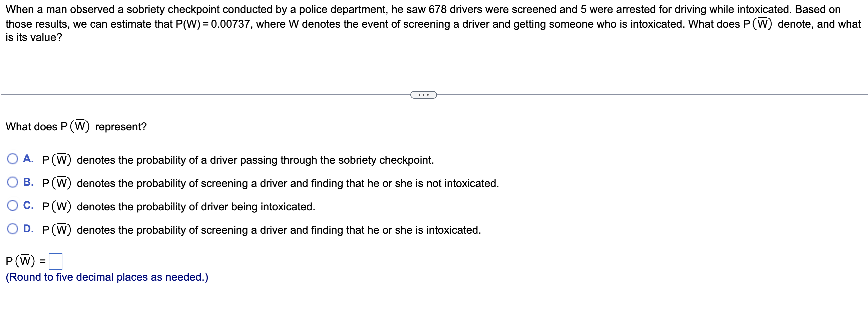
Task: Click the horizontal divider line
Action: click(x=202, y=95)
